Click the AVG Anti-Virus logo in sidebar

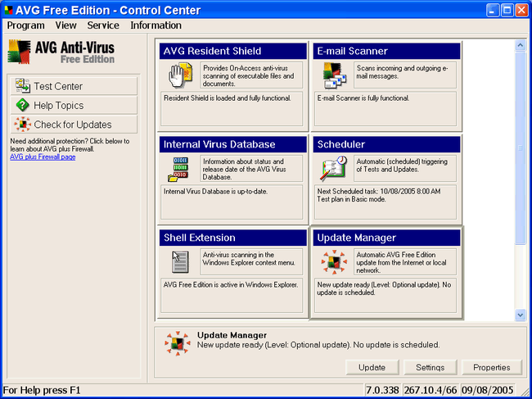(61, 52)
